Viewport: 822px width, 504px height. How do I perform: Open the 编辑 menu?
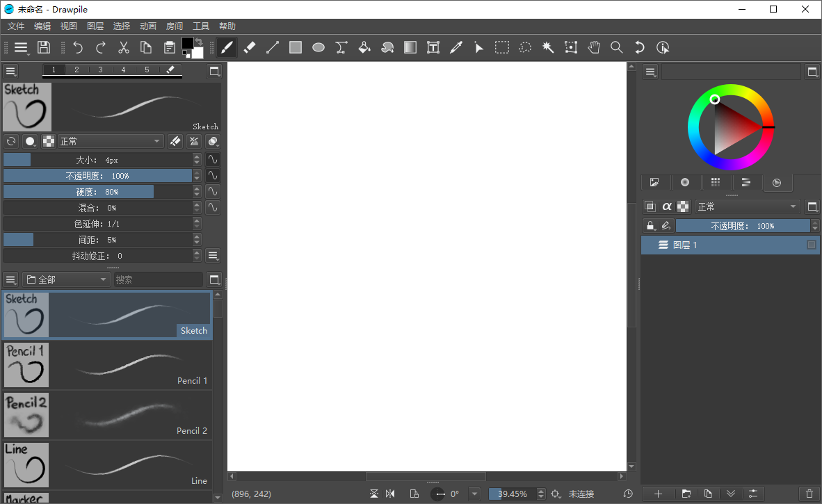point(42,26)
